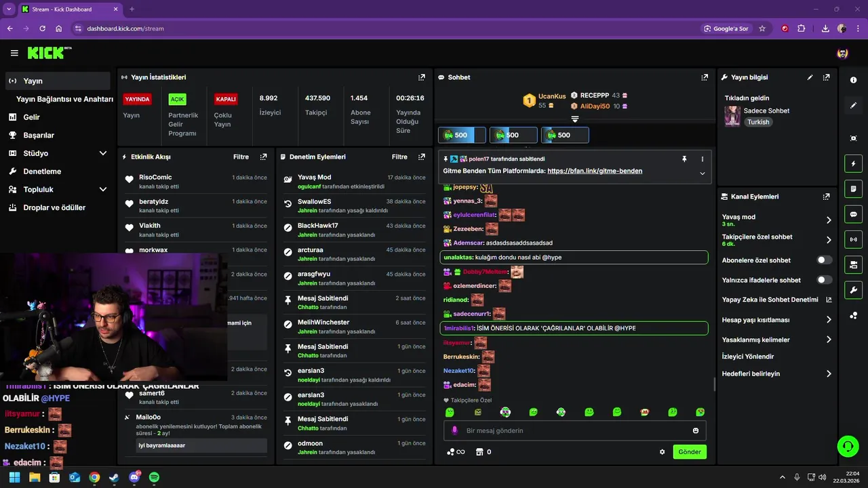
Task: Send the chat message with Gönder
Action: click(x=690, y=452)
